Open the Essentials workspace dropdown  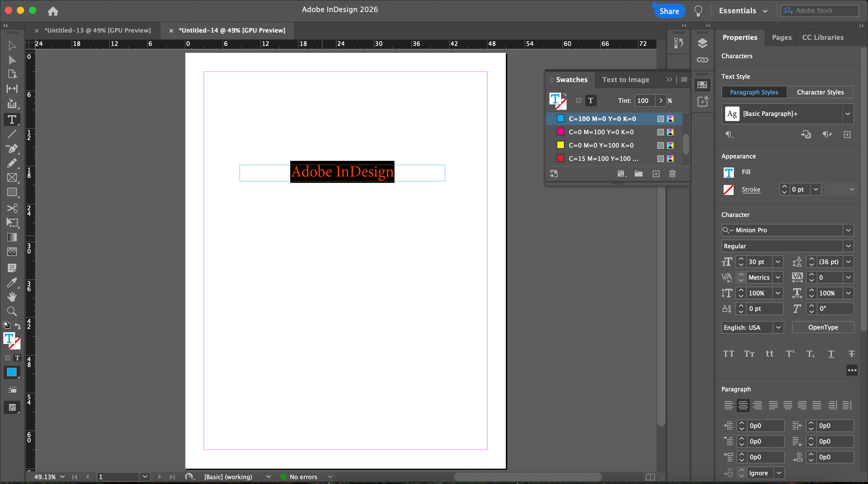[x=743, y=11]
